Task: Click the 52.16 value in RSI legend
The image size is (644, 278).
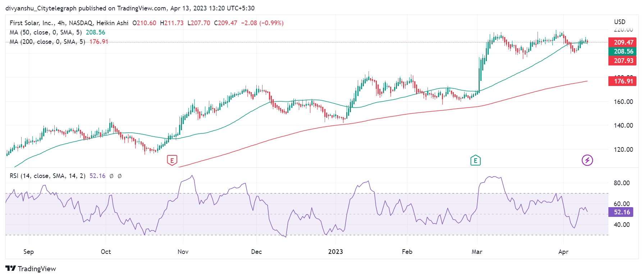Action: coord(97,176)
